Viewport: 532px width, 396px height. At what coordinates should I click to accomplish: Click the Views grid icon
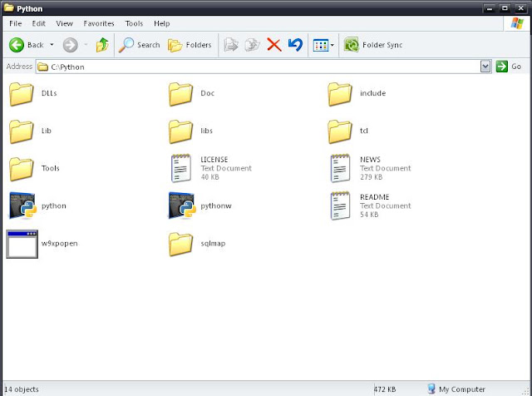(x=321, y=45)
